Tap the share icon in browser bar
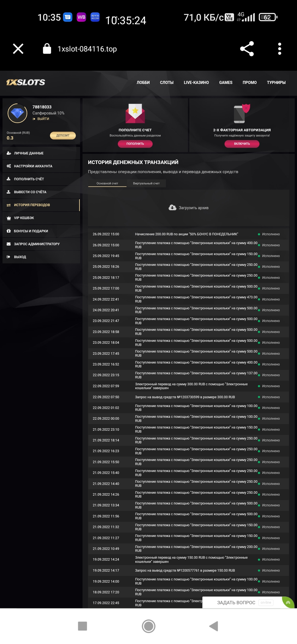 tap(247, 49)
